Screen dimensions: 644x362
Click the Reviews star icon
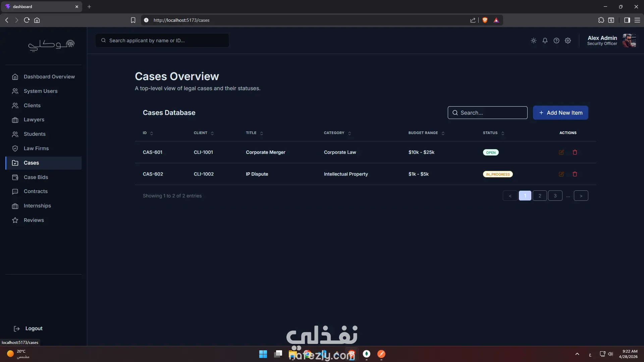pyautogui.click(x=15, y=220)
